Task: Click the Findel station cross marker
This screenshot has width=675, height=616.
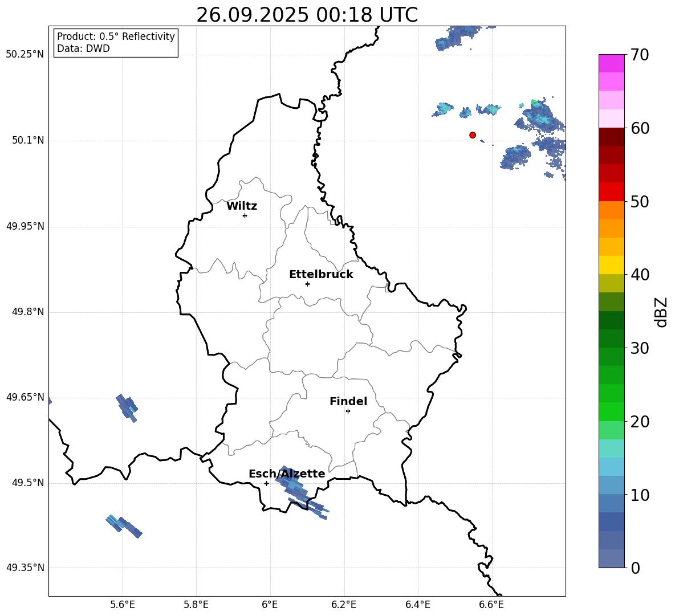Action: 348,411
